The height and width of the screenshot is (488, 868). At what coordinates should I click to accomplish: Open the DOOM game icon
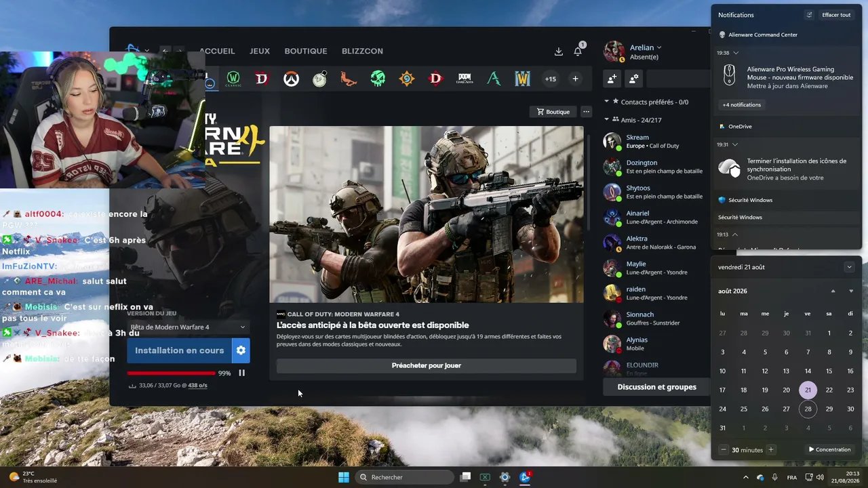[465, 79]
